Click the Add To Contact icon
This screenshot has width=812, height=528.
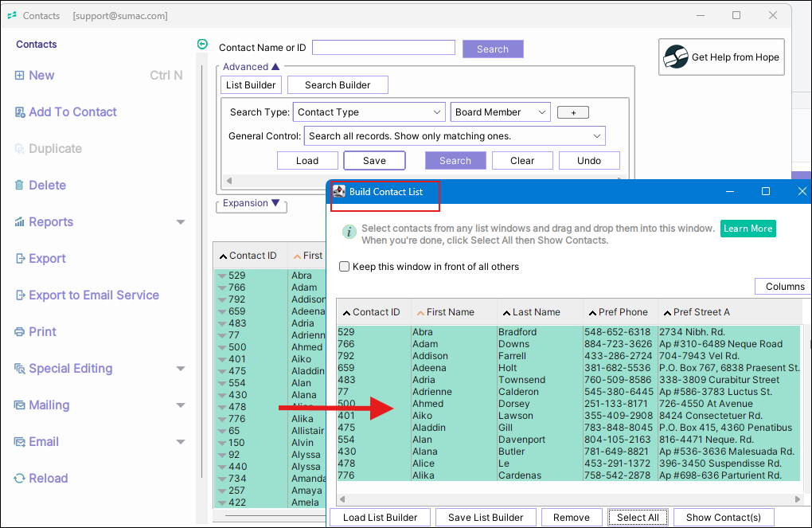coord(19,112)
